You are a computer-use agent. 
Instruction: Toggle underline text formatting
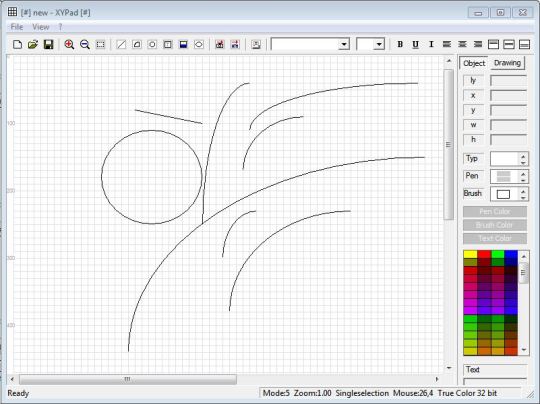[415, 44]
